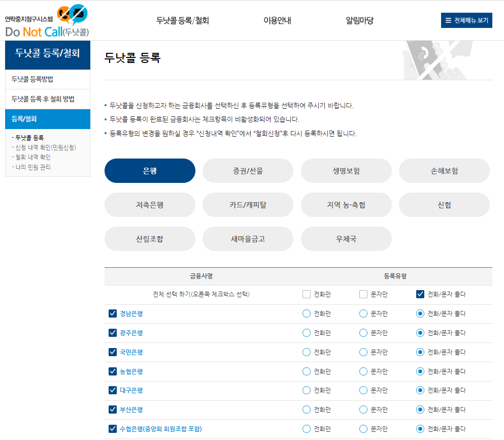Choose 문자만 for 수협은행
504x440 pixels.
click(x=363, y=429)
